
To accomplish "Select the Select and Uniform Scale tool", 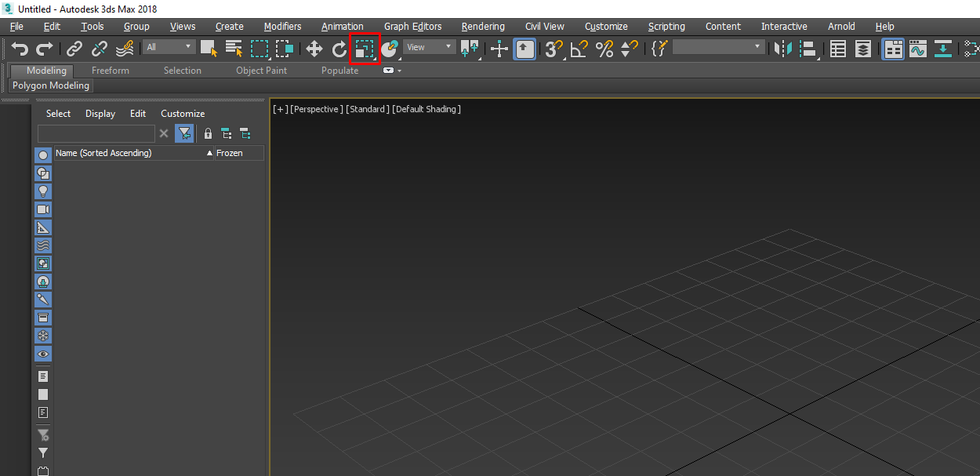I will (365, 49).
